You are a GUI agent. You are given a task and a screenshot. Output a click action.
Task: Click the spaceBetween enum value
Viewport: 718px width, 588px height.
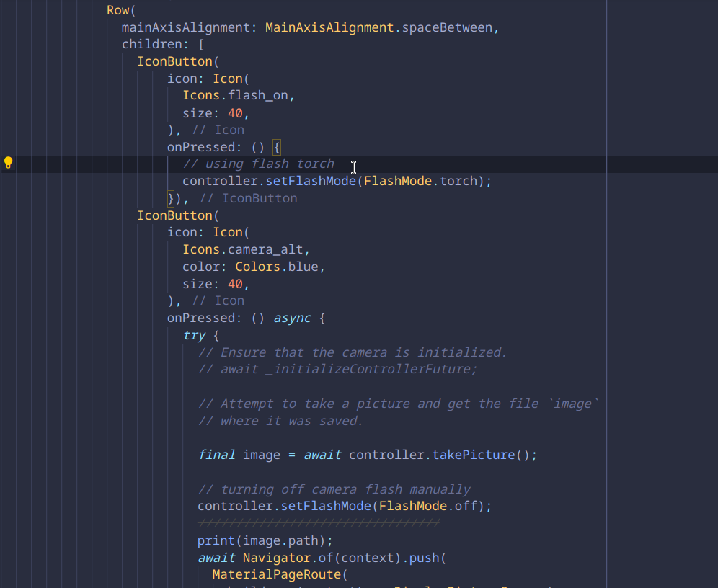[447, 27]
